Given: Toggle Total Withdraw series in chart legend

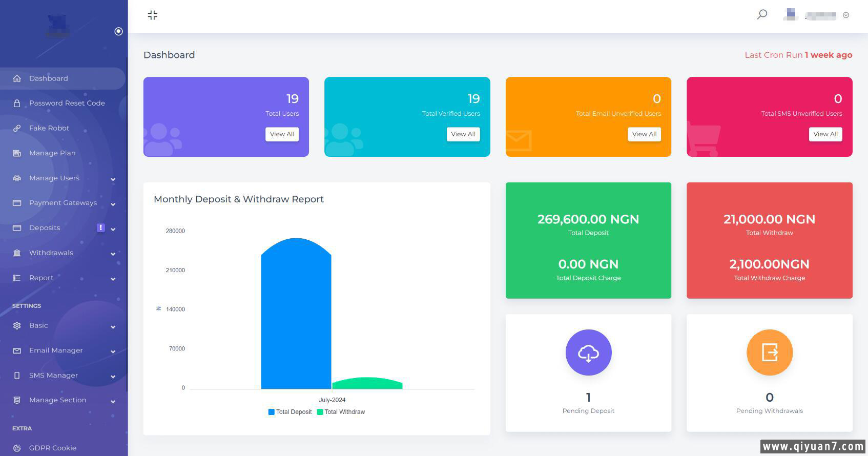Looking at the screenshot, I should [341, 412].
